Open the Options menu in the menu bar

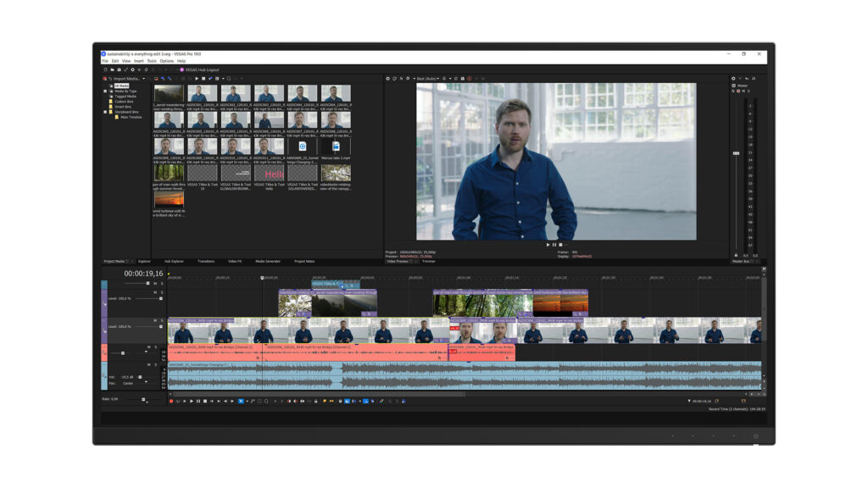tap(166, 61)
